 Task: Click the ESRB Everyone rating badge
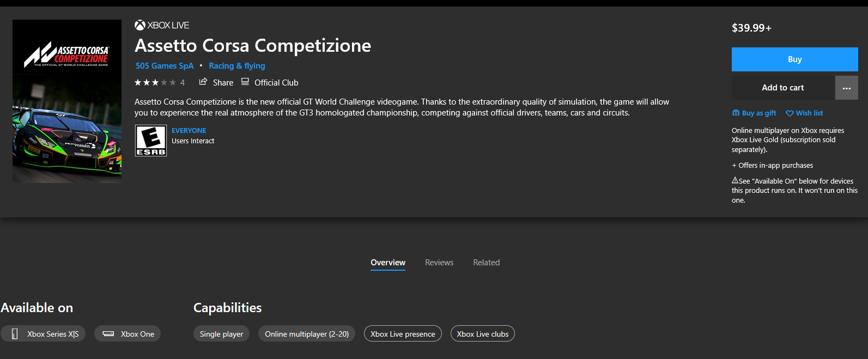pos(151,141)
